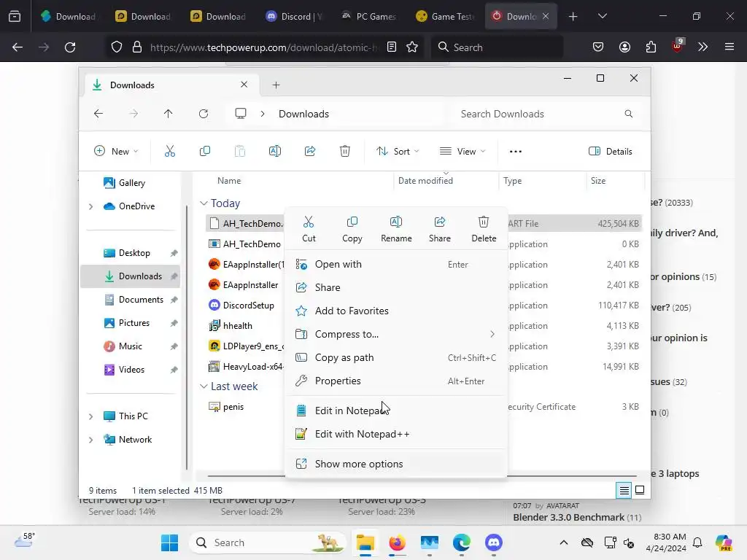Open the Firefox account icon
Viewport: 747px width, 560px height.
[x=624, y=47]
